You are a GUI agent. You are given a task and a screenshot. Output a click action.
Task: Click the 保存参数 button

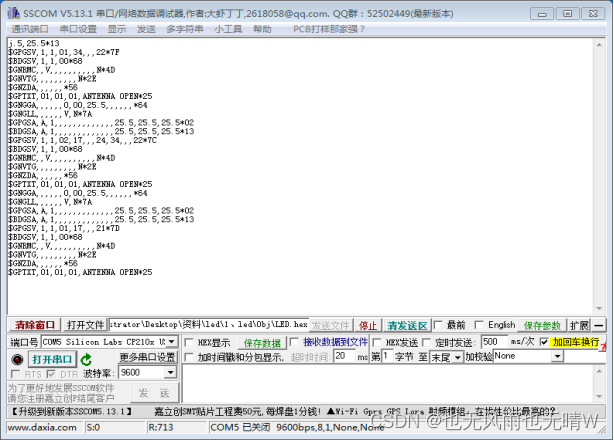coord(542,325)
